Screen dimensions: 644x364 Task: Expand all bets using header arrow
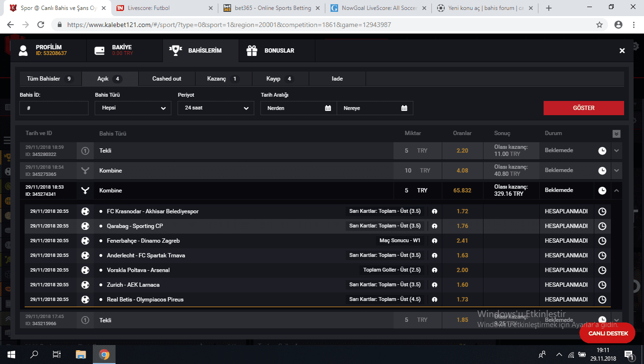click(617, 134)
